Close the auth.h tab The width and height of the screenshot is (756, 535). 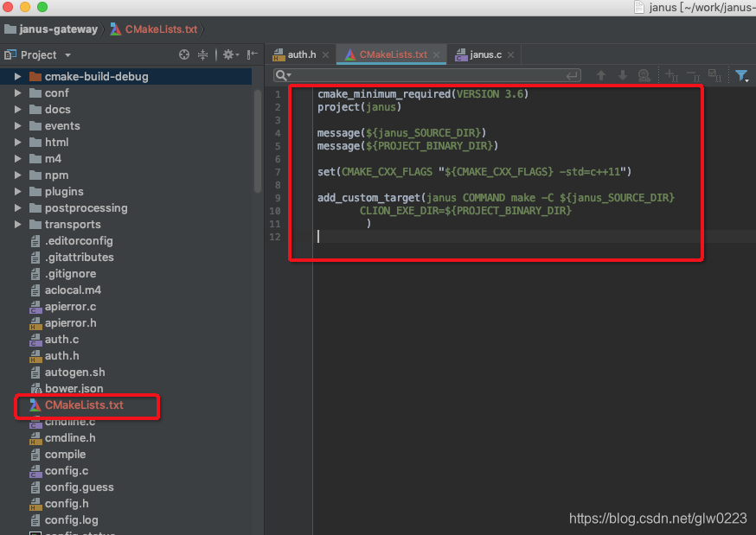pyautogui.click(x=326, y=55)
